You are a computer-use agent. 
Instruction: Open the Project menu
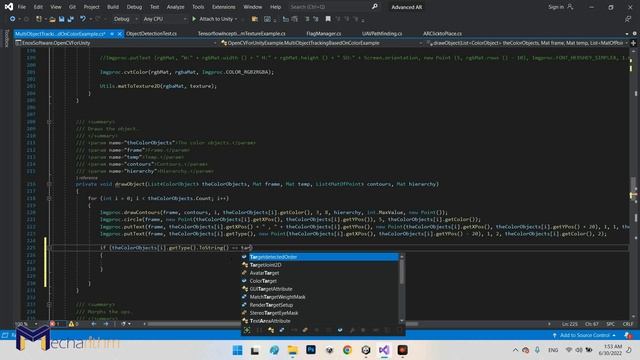tap(91, 7)
